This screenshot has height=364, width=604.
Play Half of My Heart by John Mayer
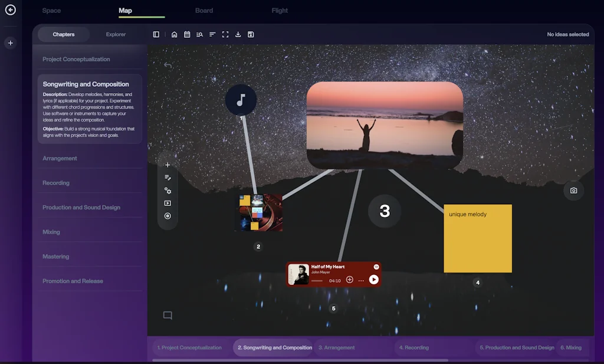373,280
